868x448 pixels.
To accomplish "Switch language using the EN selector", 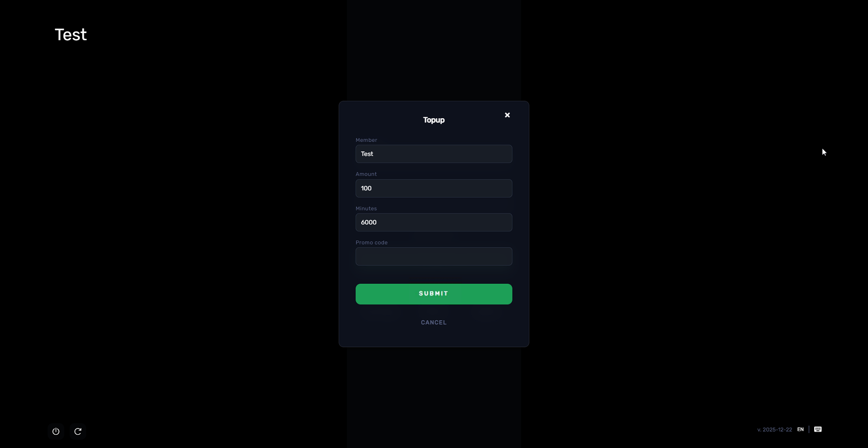I will [x=801, y=429].
